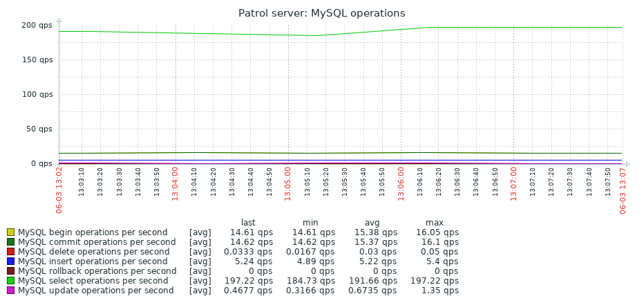Select the MySQL select operations per second label
The image size is (644, 303).
[x=93, y=281]
